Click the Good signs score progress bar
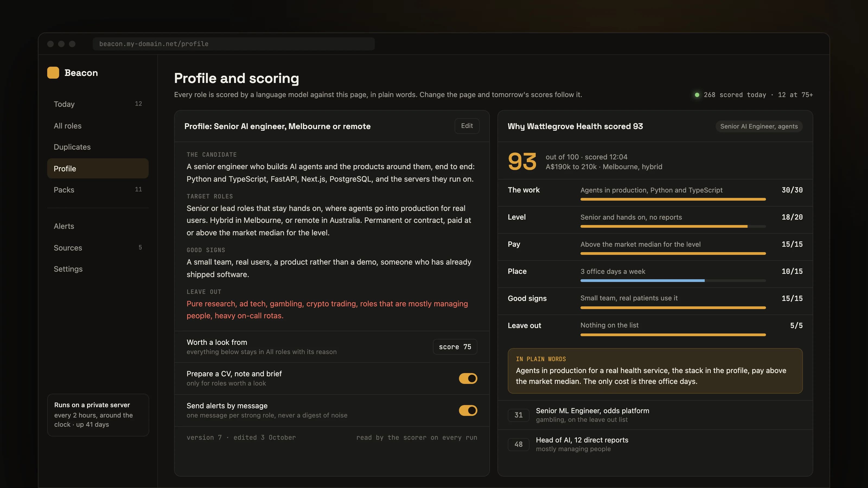868x488 pixels. coord(673,308)
